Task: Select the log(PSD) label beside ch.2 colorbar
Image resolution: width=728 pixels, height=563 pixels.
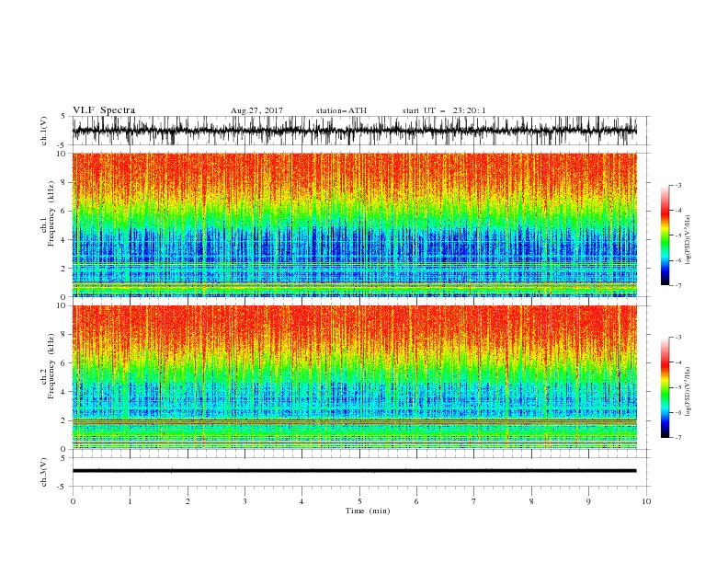Action: [688, 391]
